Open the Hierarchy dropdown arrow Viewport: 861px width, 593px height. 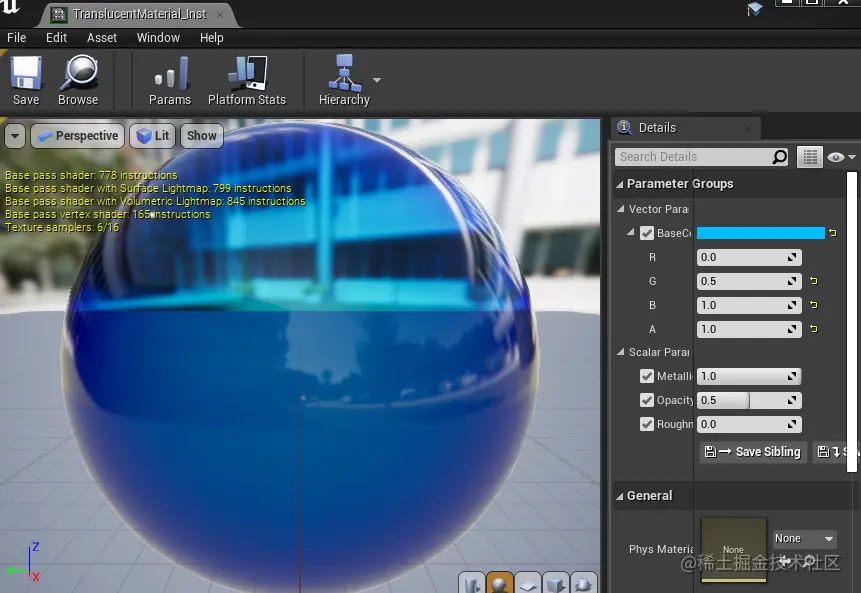coord(377,80)
